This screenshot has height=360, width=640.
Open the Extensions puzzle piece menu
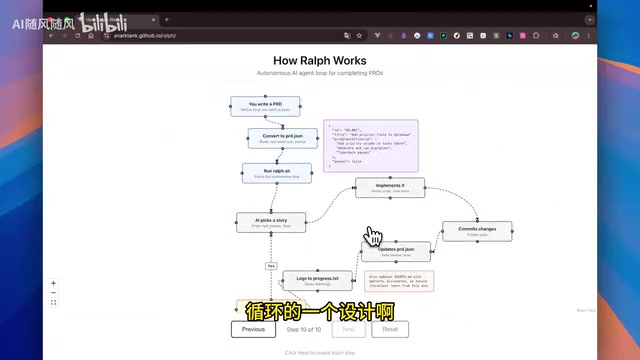click(536, 36)
